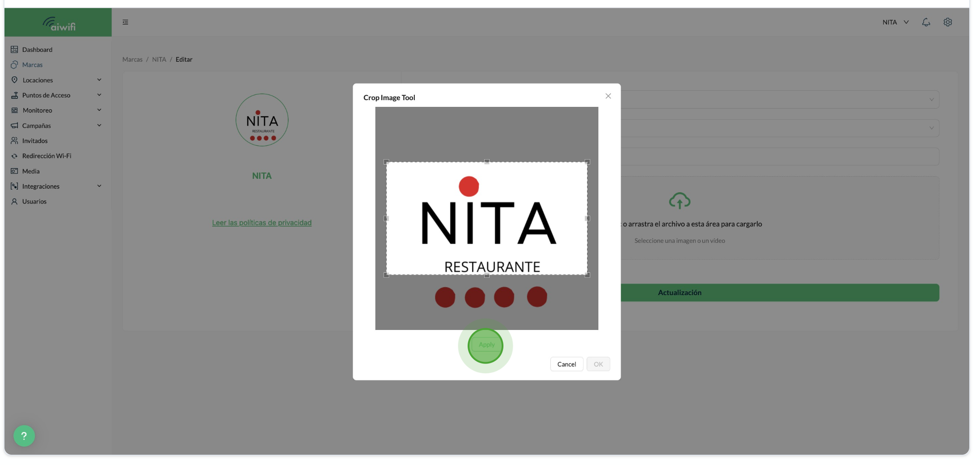The width and height of the screenshot is (980, 465).
Task: Click the top-middle crop handle
Action: [x=487, y=162]
